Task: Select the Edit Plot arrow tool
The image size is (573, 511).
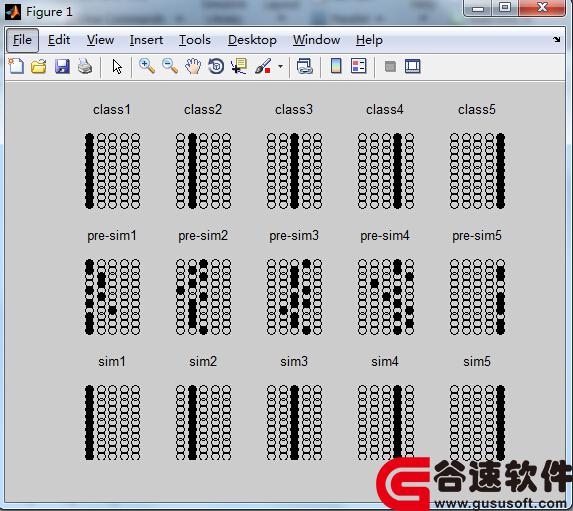Action: pyautogui.click(x=117, y=67)
